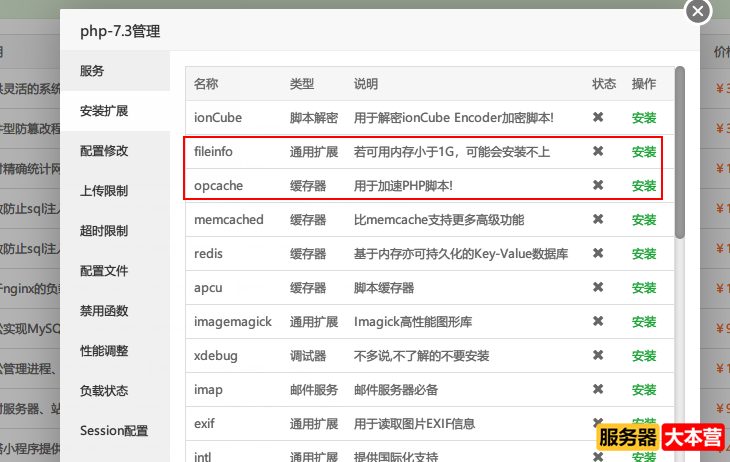Install the fileinfo extension
This screenshot has height=462, width=730.
pos(644,152)
